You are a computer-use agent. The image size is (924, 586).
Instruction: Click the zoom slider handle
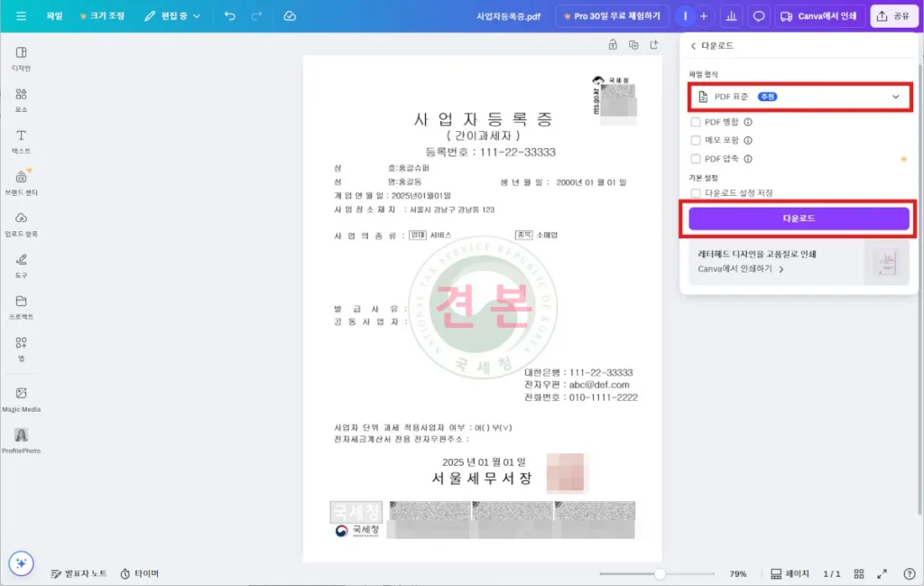[x=661, y=573]
